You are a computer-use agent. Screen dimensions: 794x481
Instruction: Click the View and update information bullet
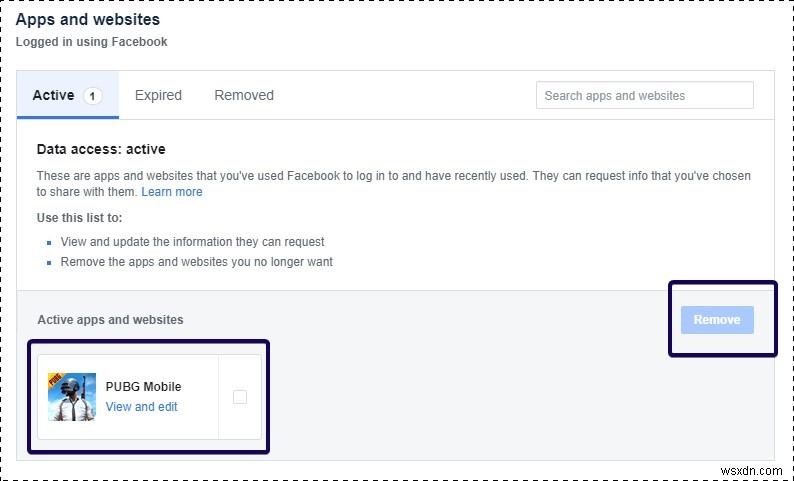[x=192, y=242]
